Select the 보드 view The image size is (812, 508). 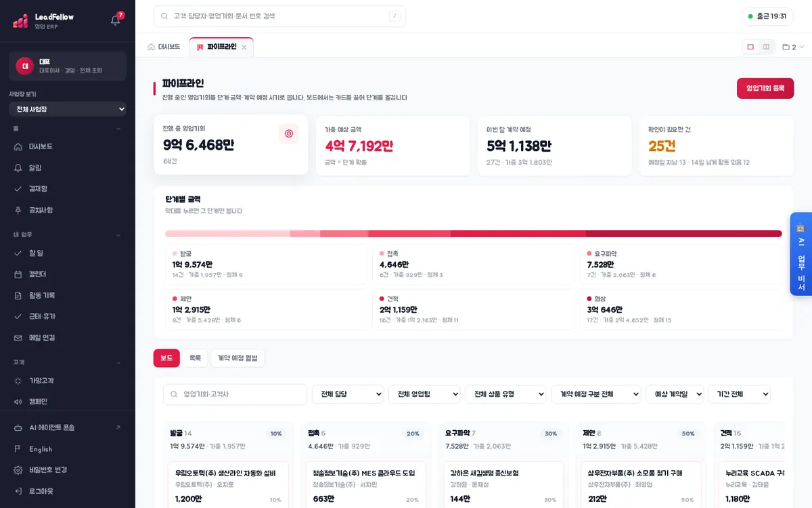(x=166, y=358)
